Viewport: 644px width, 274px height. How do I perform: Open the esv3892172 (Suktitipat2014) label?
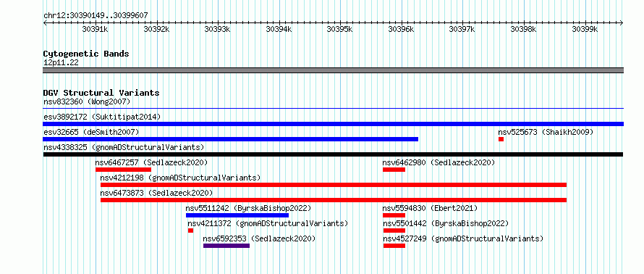102,117
